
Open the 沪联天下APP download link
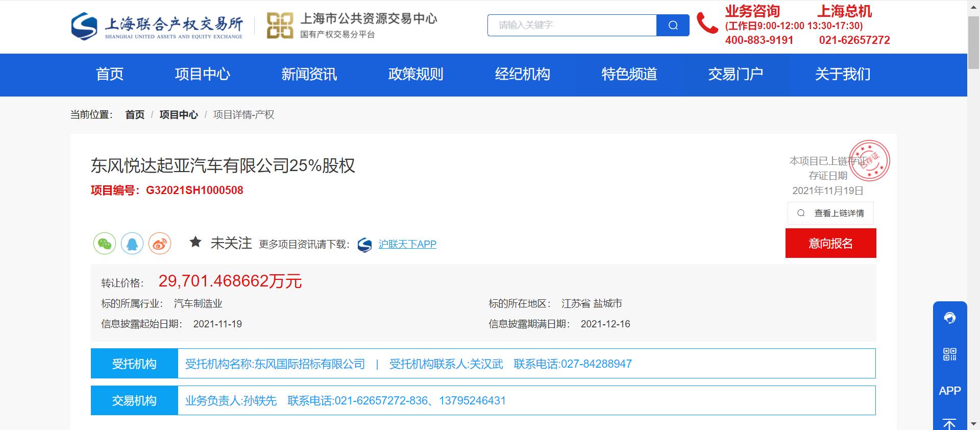click(x=407, y=245)
